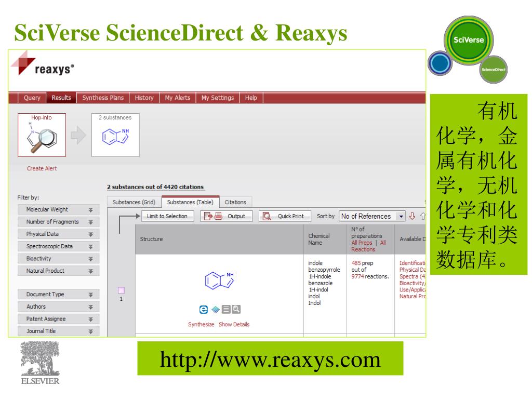Open the Sort by dropdown

point(372,216)
